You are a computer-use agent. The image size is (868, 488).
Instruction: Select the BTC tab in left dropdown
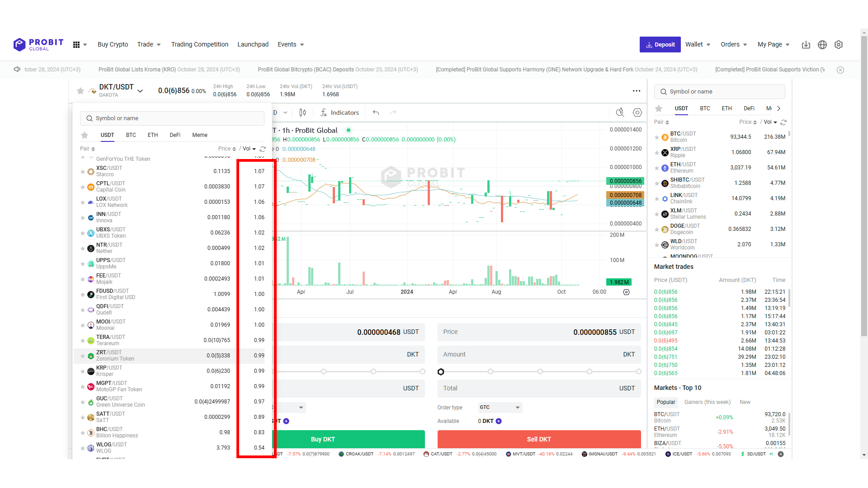click(x=131, y=135)
